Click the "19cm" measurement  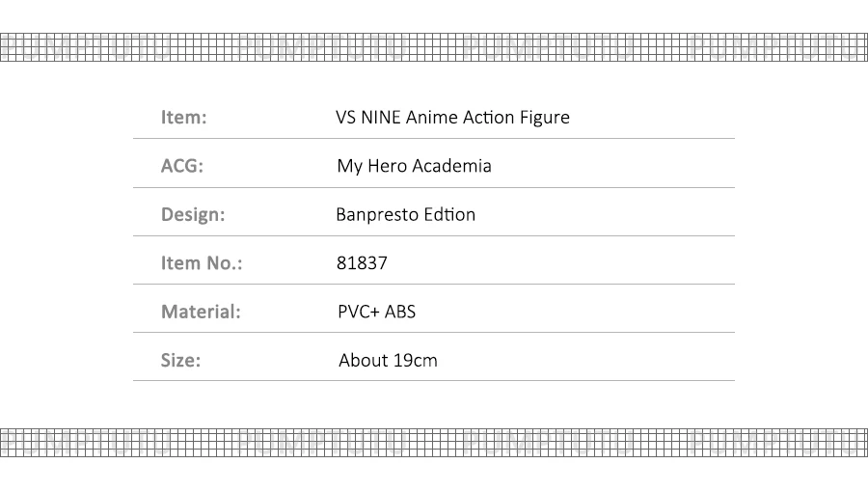tap(415, 361)
